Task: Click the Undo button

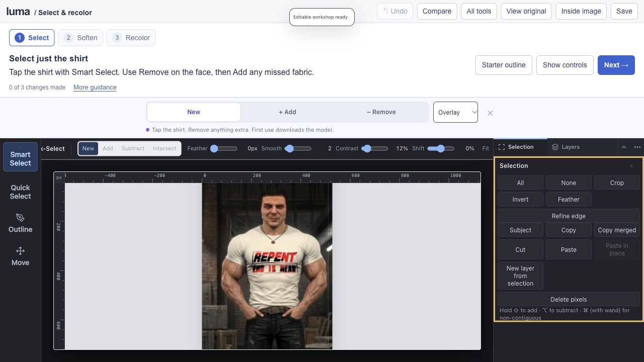Action: point(395,11)
